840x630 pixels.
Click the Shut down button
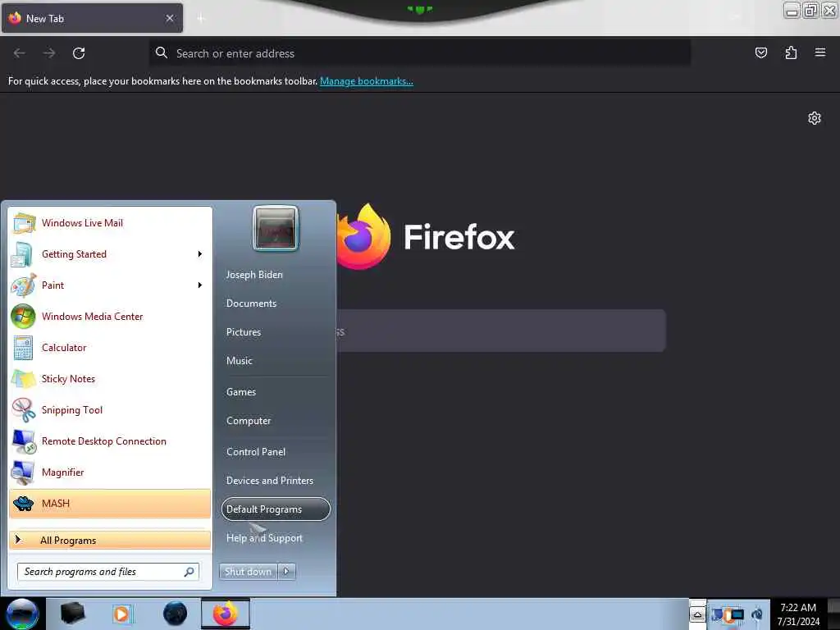pos(248,572)
